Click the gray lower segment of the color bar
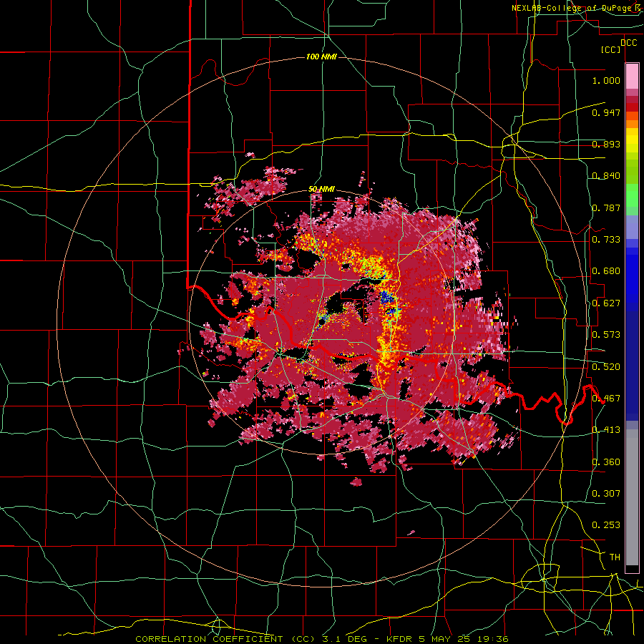 point(632,497)
